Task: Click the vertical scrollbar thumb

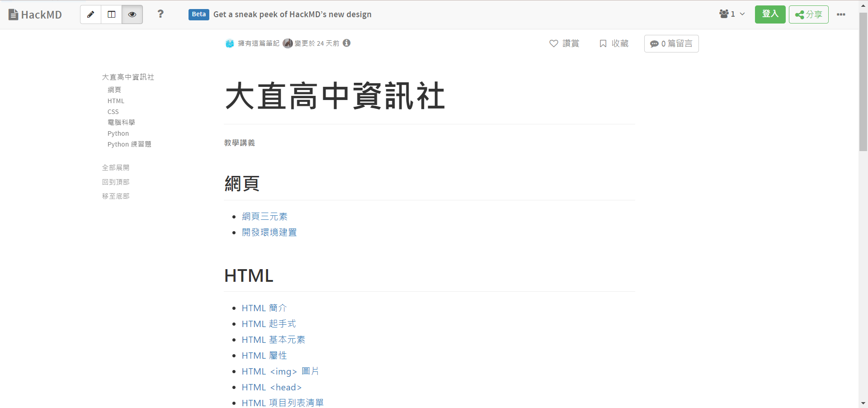Action: tap(863, 81)
